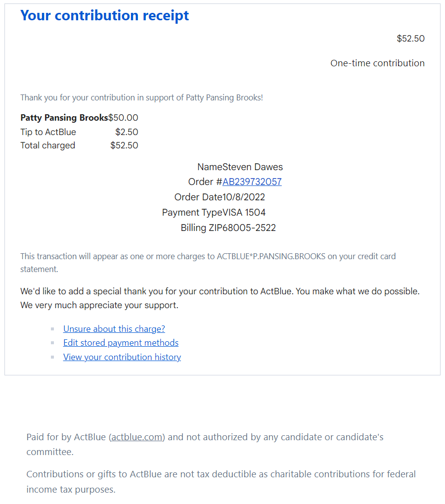The image size is (445, 504).
Task: Click the bold 'Patty Pansing Brooks' recipient name
Action: [64, 118]
